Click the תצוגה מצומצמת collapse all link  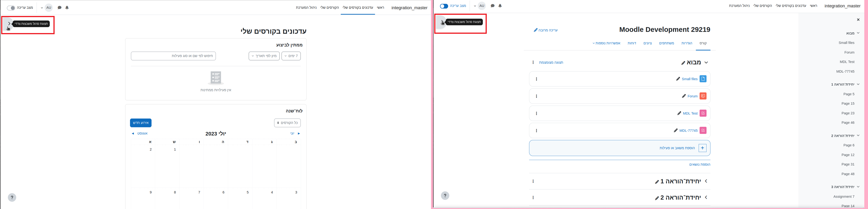click(x=551, y=62)
